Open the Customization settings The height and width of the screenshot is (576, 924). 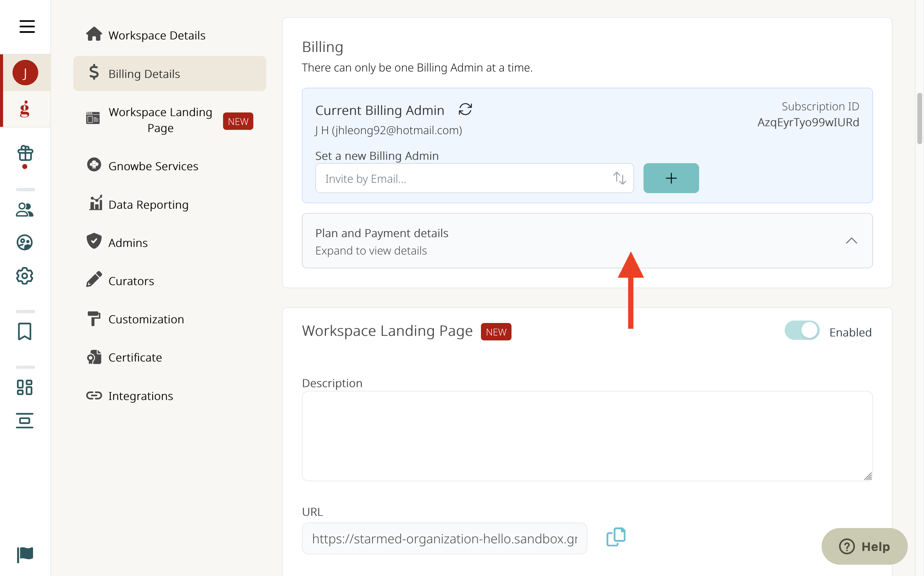click(x=170, y=319)
